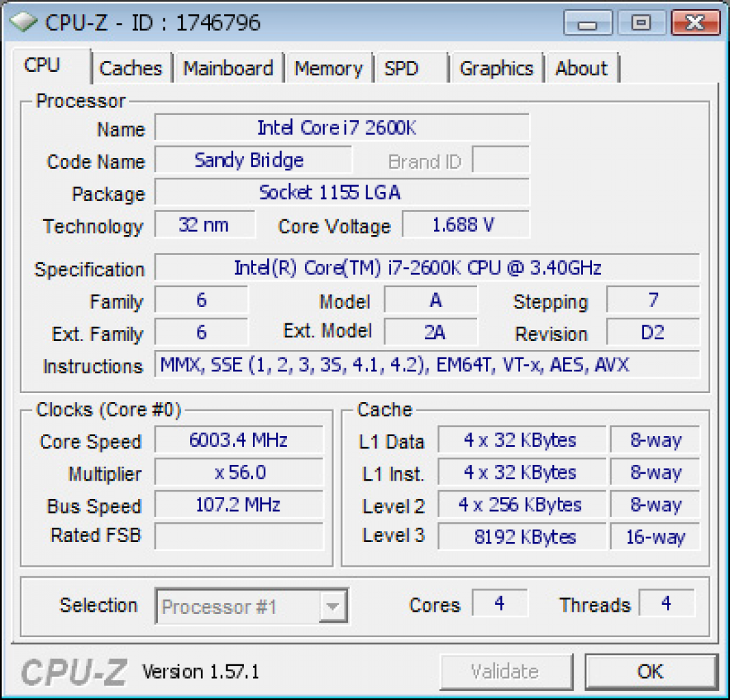
Task: Click the Bus Speed value '107.2 MHz'
Action: point(239,504)
